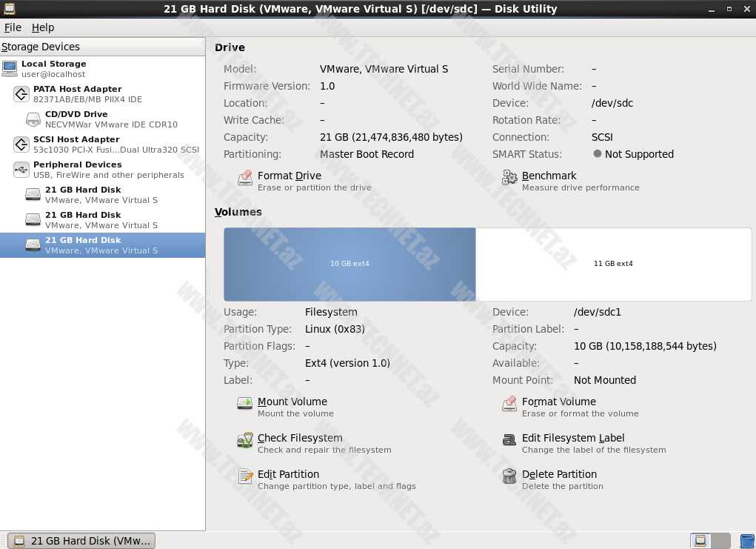Open the File menu
The image size is (756, 549).
pyautogui.click(x=13, y=27)
